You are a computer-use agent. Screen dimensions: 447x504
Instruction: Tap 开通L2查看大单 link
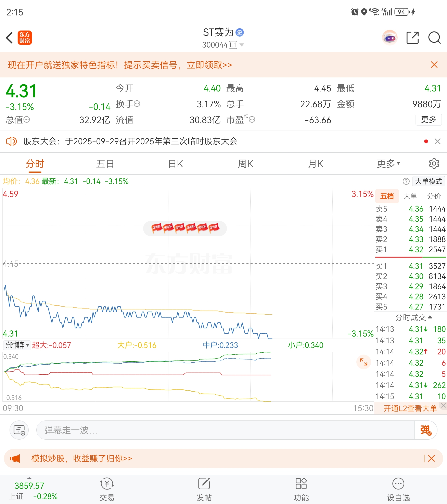tap(410, 408)
